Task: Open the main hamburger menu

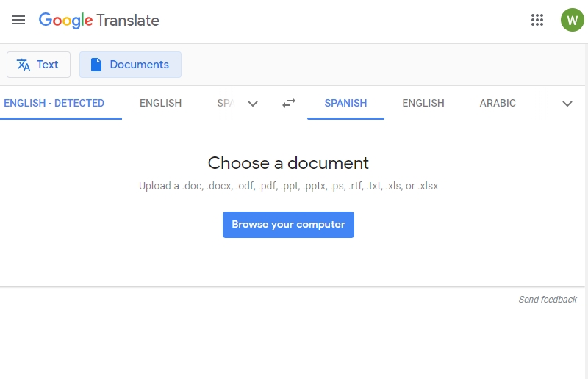Action: [x=18, y=21]
